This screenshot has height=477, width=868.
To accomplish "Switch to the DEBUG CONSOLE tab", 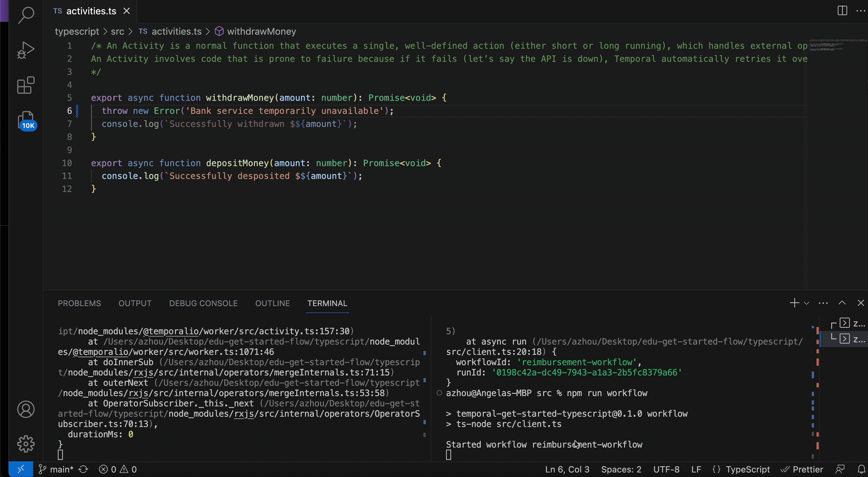I will click(203, 303).
